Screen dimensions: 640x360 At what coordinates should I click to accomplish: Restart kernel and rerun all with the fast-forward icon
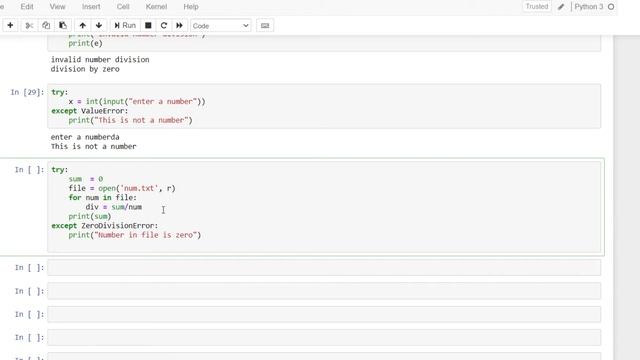[x=179, y=25]
